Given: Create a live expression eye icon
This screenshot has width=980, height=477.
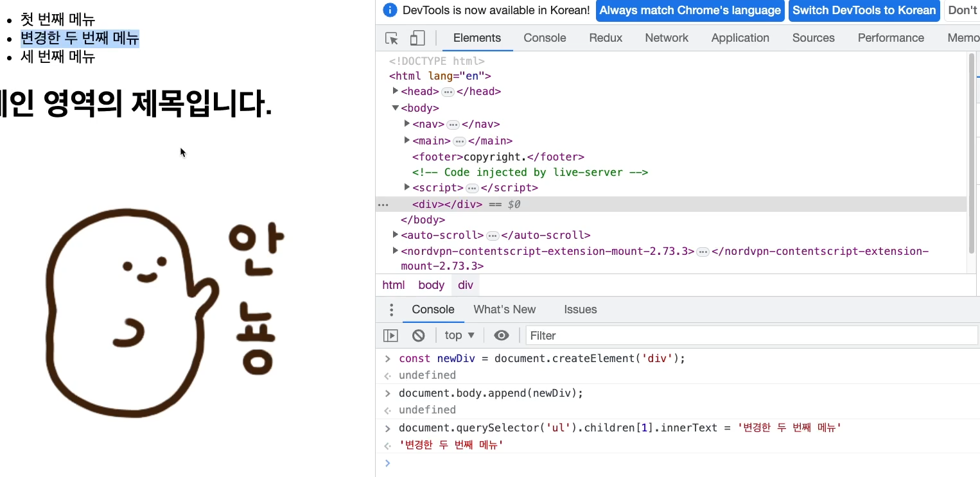Looking at the screenshot, I should [502, 336].
